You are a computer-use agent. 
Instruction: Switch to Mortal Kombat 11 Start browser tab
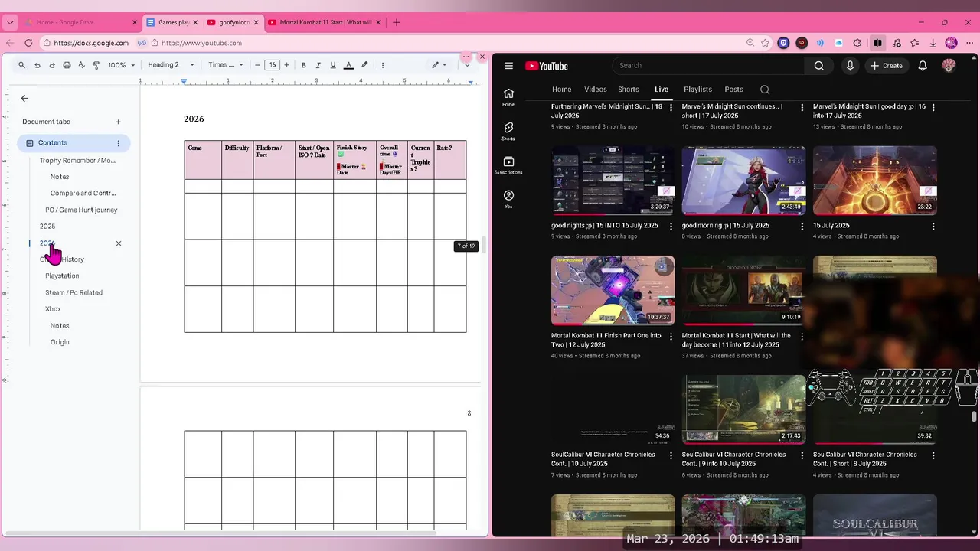tap(325, 22)
